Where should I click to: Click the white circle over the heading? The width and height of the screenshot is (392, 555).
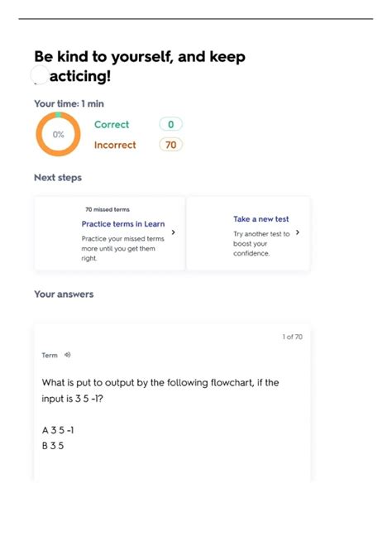click(40, 74)
